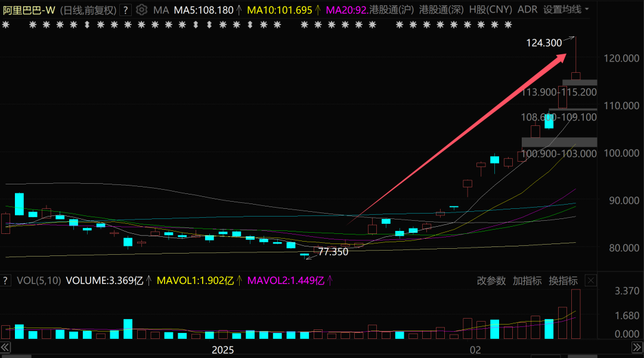This screenshot has height=358, width=644.
Task: Click the 108.600-109.100 gap range label
Action: (559, 117)
